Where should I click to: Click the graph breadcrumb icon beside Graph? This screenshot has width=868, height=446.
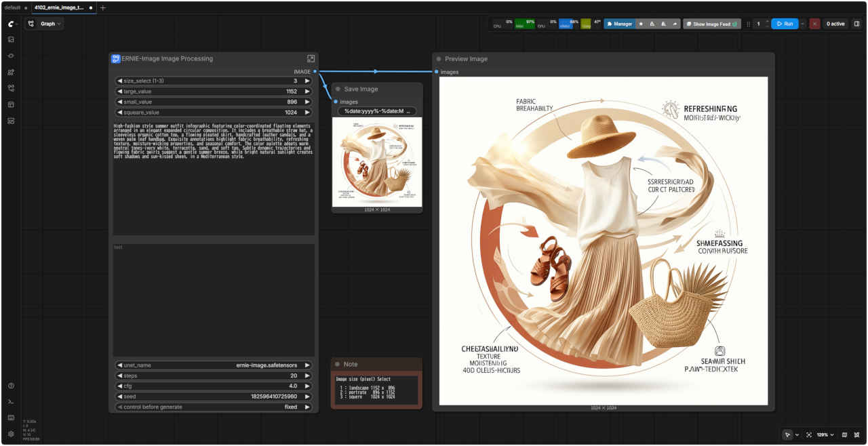[x=31, y=24]
